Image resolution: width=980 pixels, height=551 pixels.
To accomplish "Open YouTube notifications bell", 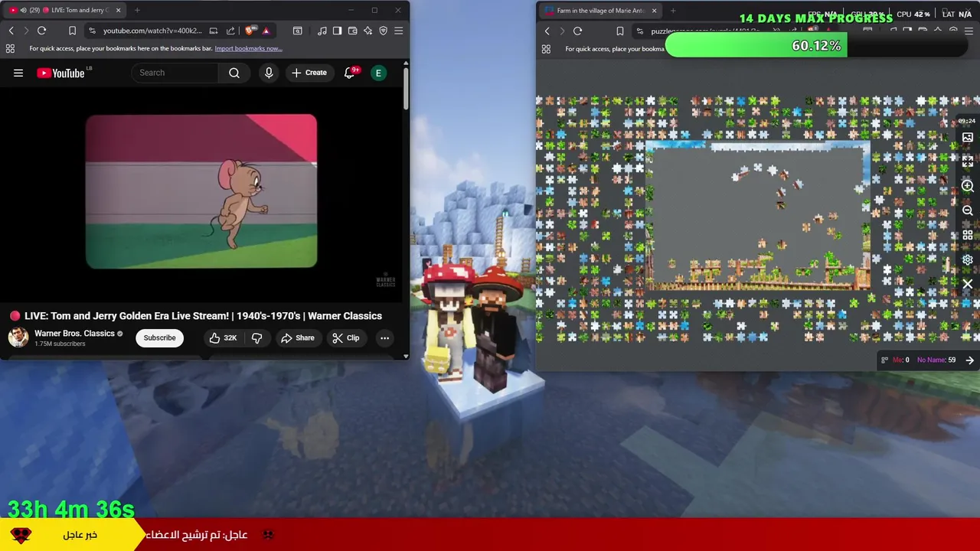I will pyautogui.click(x=350, y=73).
